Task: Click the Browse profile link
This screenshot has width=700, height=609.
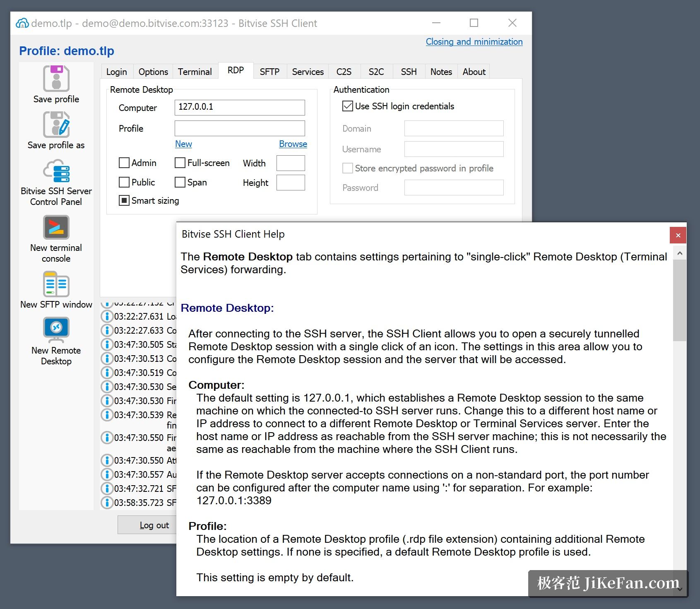Action: coord(293,144)
